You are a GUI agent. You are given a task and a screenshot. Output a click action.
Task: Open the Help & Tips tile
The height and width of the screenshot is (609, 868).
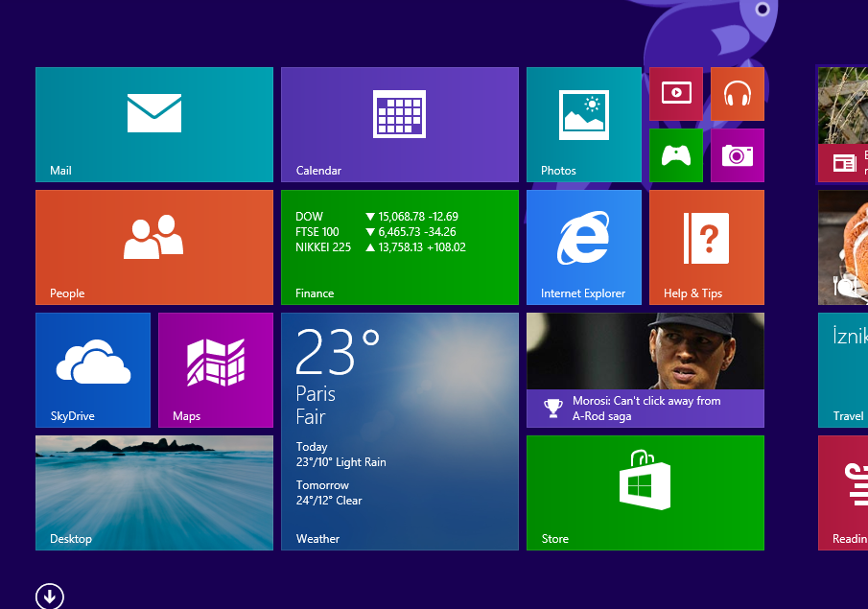point(707,247)
